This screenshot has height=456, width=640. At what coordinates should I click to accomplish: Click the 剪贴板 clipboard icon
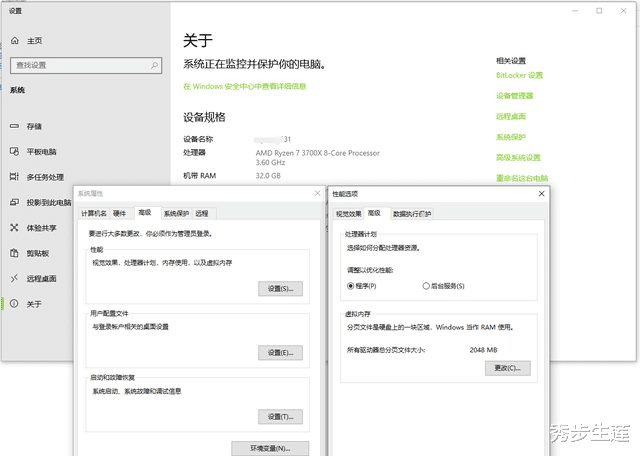tap(14, 253)
